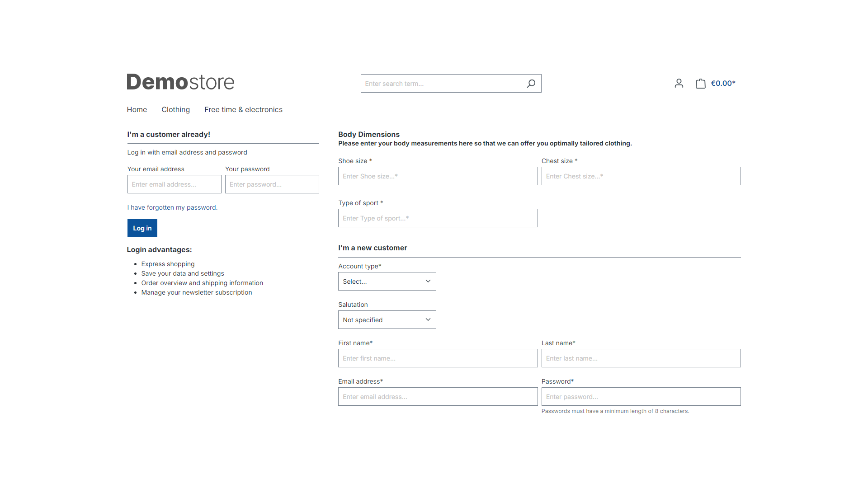This screenshot has width=868, height=488.
Task: Click the Demostore logo
Action: (x=180, y=82)
